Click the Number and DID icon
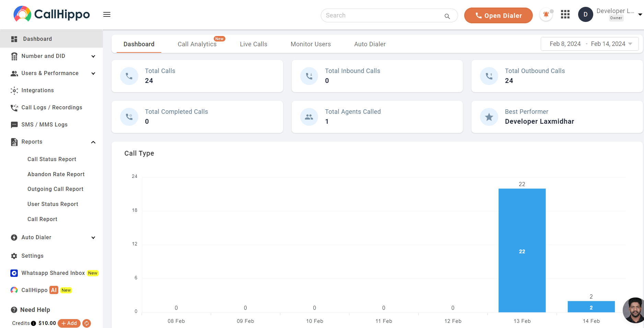The image size is (644, 328). pos(14,56)
